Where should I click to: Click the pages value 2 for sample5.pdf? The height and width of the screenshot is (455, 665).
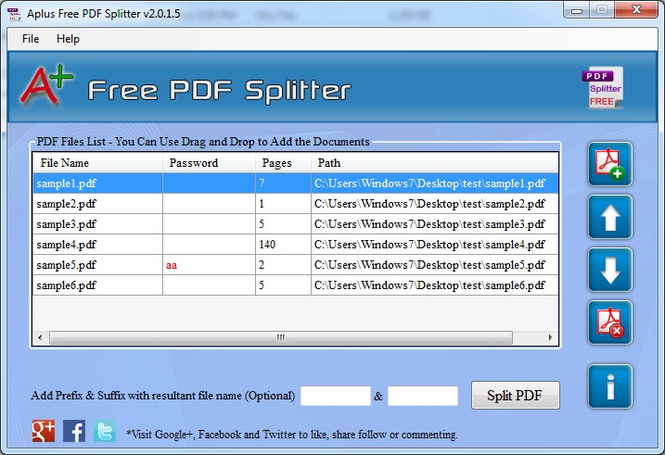283,265
